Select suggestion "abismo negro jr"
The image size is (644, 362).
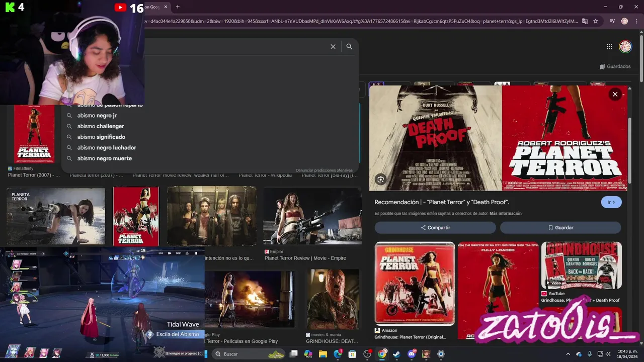97,115
